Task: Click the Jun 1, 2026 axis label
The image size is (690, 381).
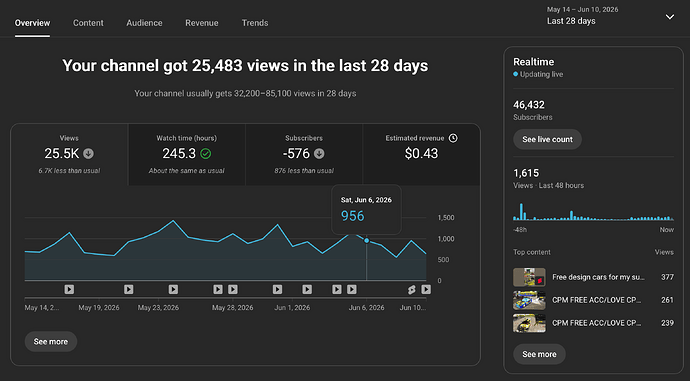Action: [x=292, y=308]
